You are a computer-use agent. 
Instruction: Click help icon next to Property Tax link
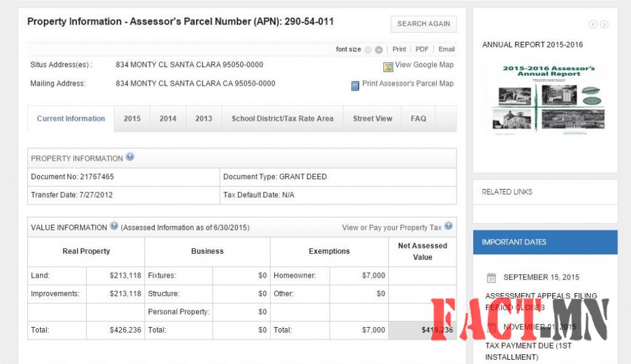coord(449,226)
